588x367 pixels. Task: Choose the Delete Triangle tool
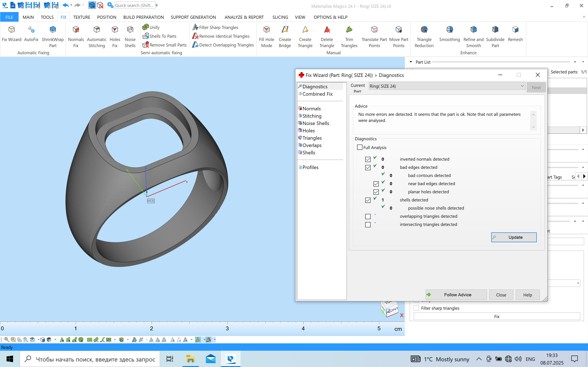326,36
